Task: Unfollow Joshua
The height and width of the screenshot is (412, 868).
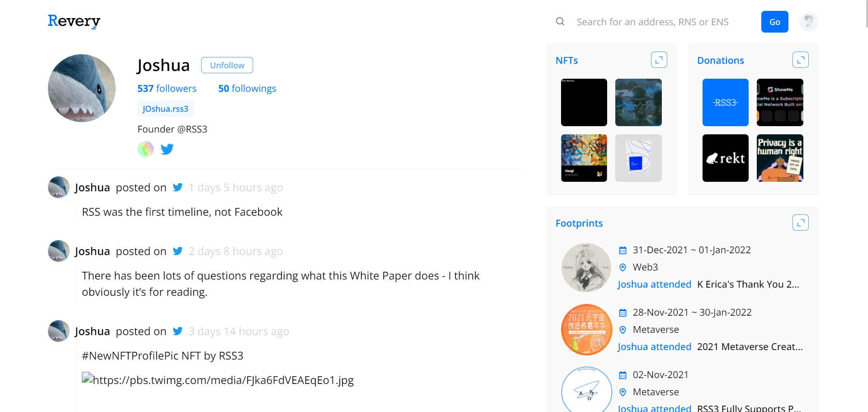Action: point(227,65)
